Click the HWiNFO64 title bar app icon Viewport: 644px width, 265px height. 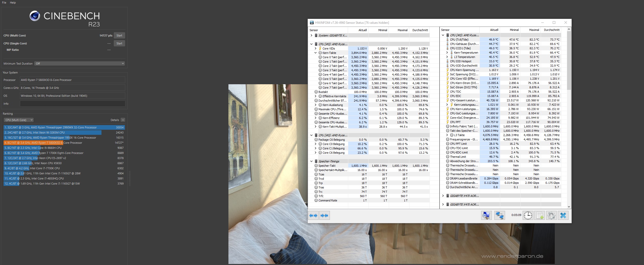312,23
